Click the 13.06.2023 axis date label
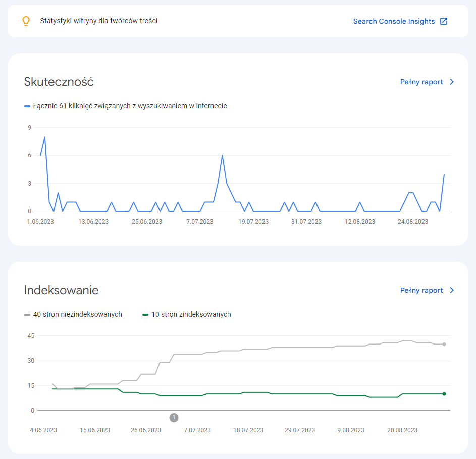 click(x=93, y=222)
